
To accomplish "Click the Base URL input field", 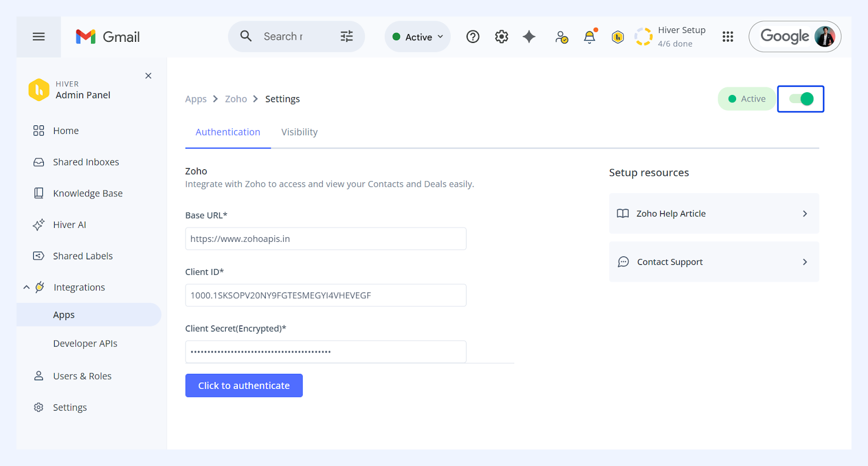I will tap(325, 239).
